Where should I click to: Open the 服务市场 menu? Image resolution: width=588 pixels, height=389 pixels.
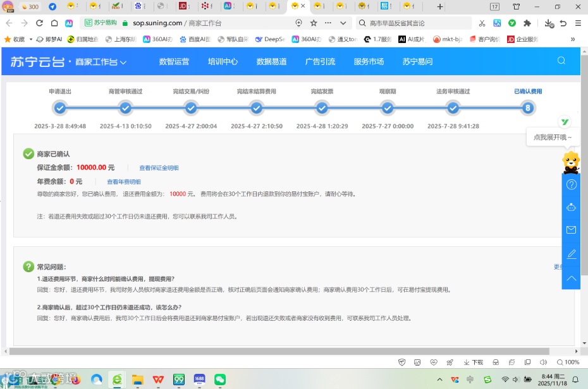[x=369, y=61]
